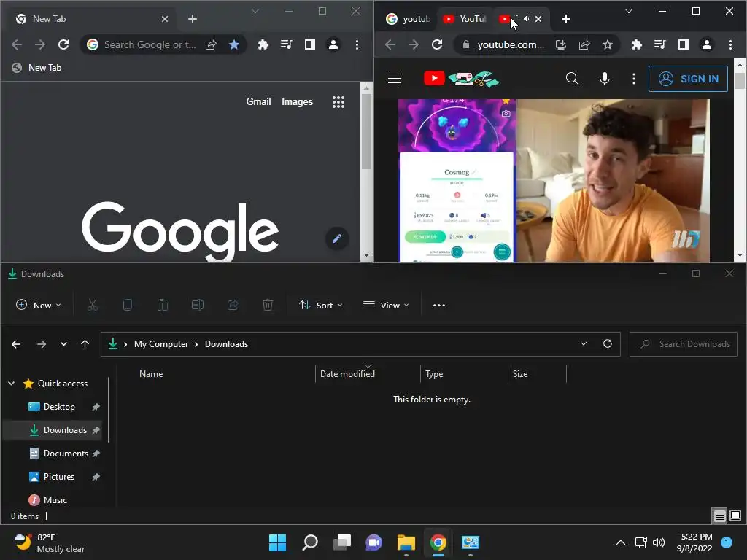Open tab search chevron in YouTube Chrome window
Viewport: 747px width, 560px height.
click(x=629, y=11)
